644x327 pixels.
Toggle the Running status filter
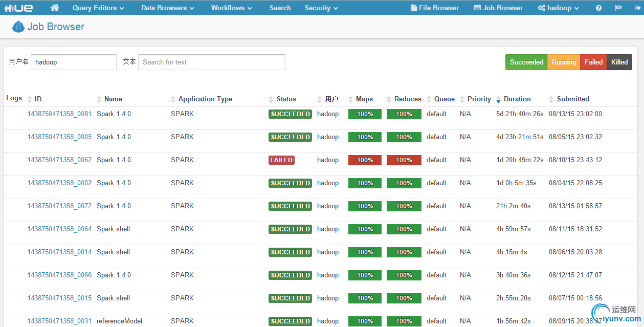point(564,62)
